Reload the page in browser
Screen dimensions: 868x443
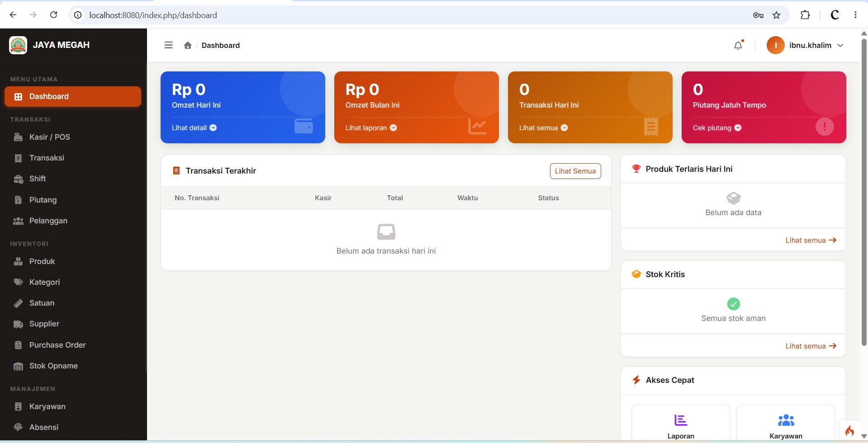point(53,15)
